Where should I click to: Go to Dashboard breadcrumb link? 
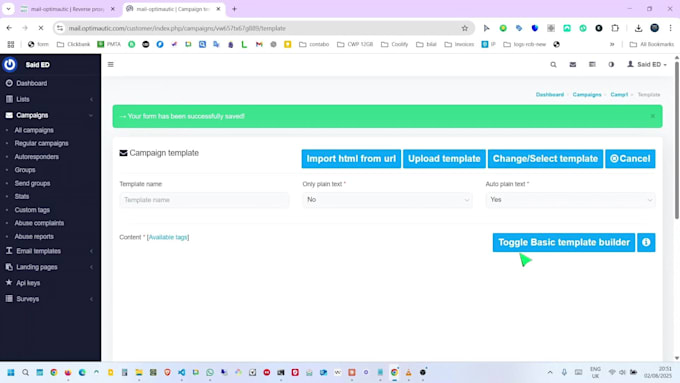coord(550,95)
